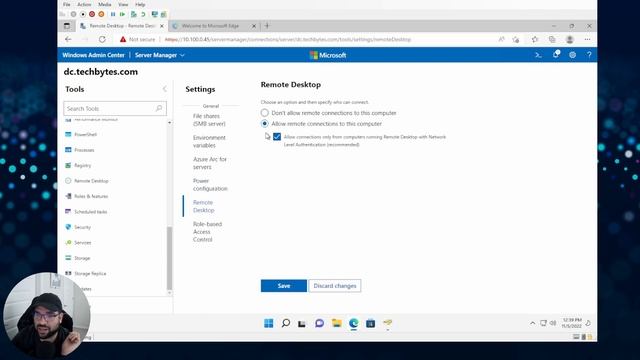This screenshot has width=640, height=360.
Task: Open the Windows Start button on taskbar
Action: (269, 323)
